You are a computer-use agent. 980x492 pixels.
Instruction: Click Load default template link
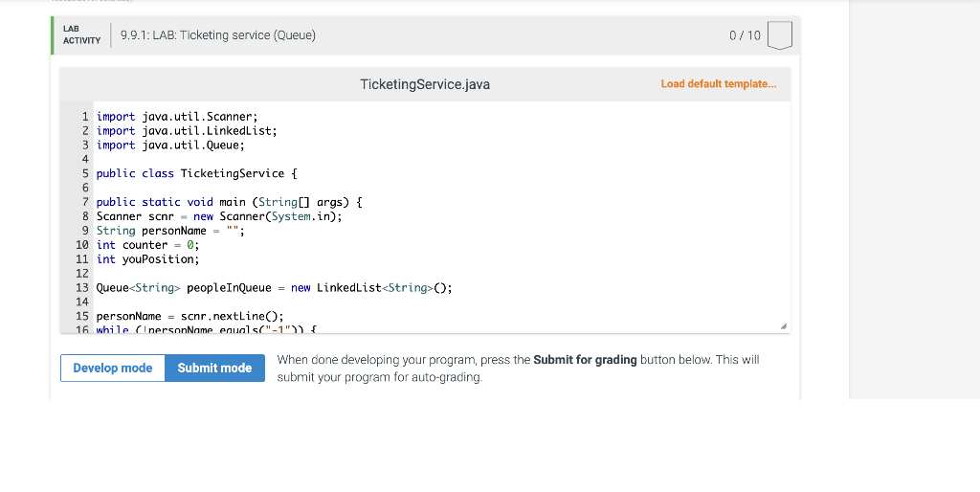719,84
